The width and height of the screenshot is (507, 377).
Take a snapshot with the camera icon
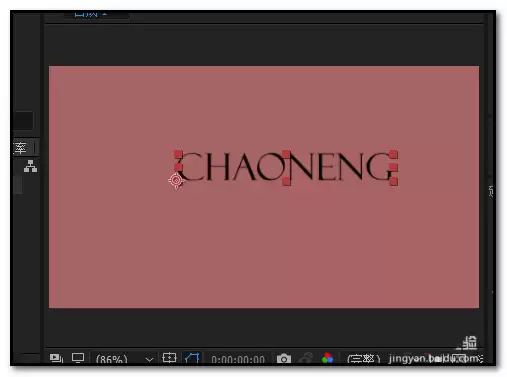(284, 359)
